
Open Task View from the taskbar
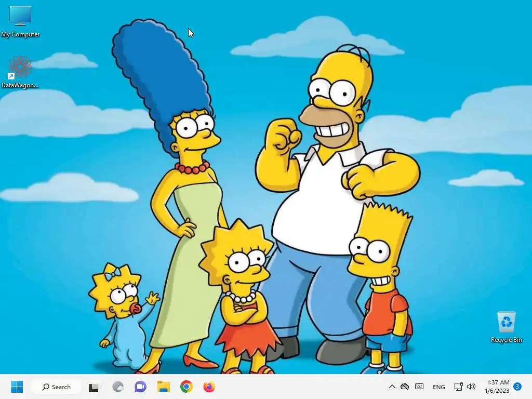click(x=94, y=387)
